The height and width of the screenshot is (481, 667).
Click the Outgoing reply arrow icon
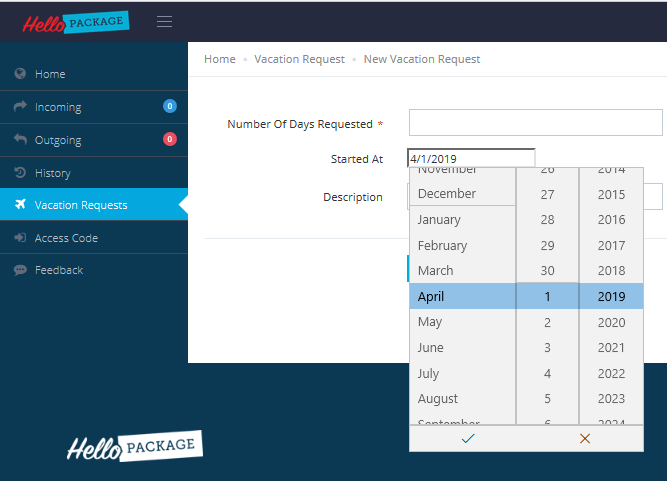[x=20, y=140]
